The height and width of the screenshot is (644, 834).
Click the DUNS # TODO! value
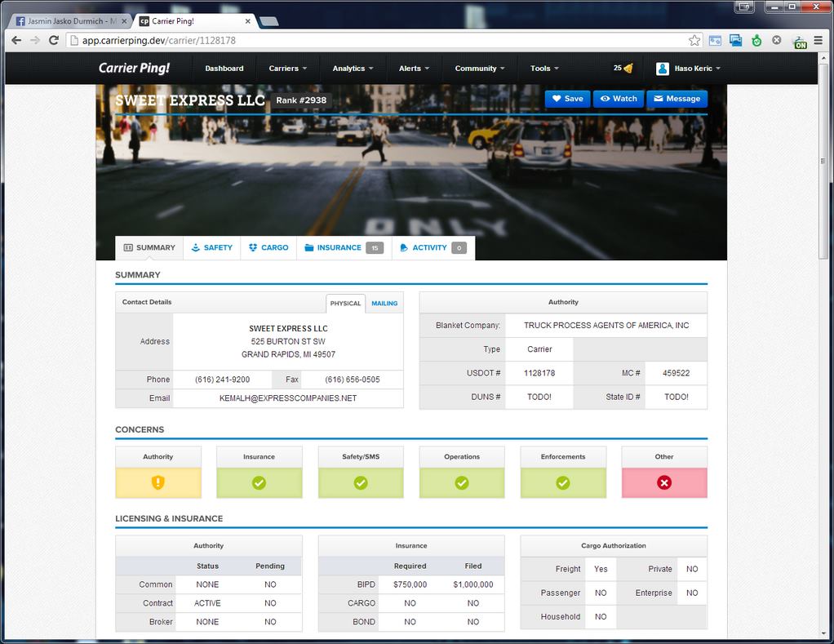(539, 398)
